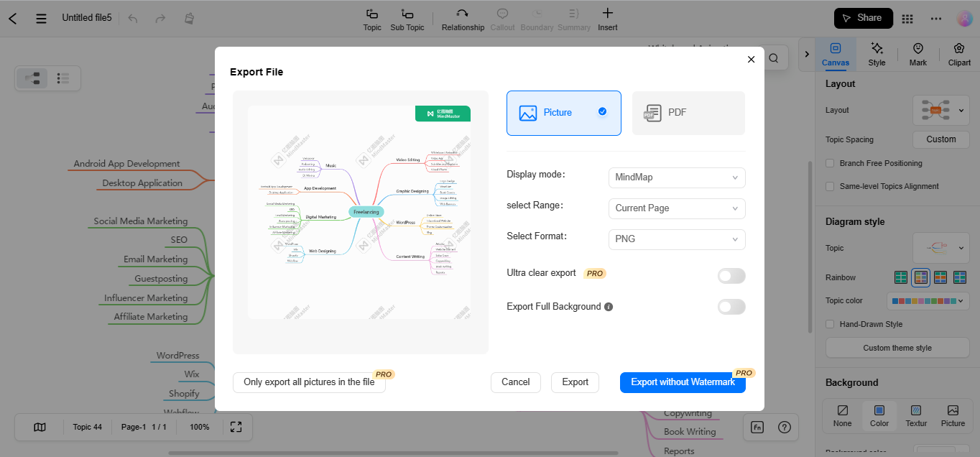Click the Export button

click(x=575, y=382)
